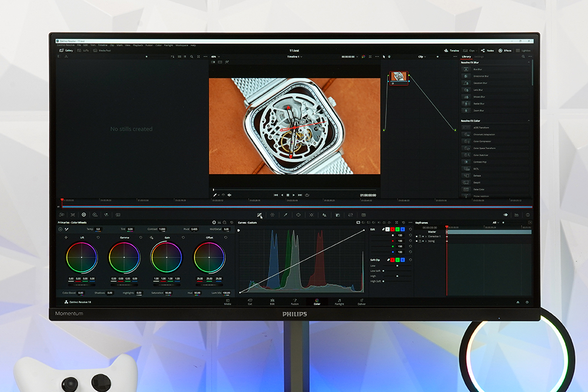Open the Gallery panel

pos(66,50)
